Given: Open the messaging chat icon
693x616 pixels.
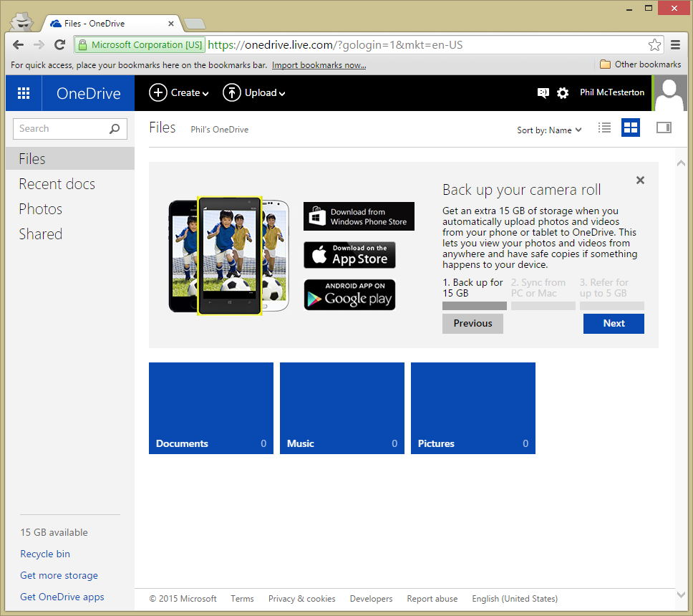Looking at the screenshot, I should click(543, 93).
